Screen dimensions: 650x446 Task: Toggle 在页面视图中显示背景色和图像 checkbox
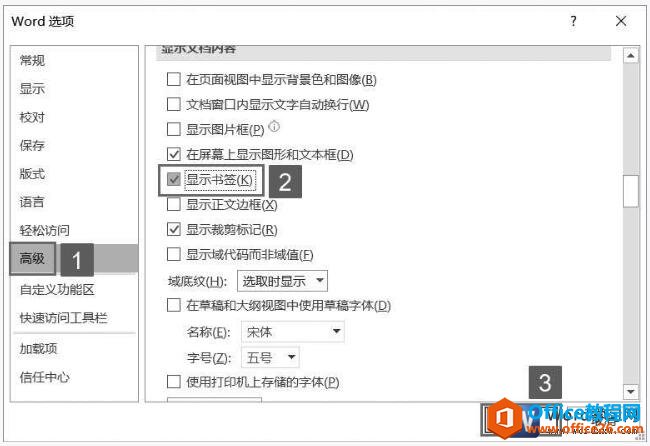174,79
